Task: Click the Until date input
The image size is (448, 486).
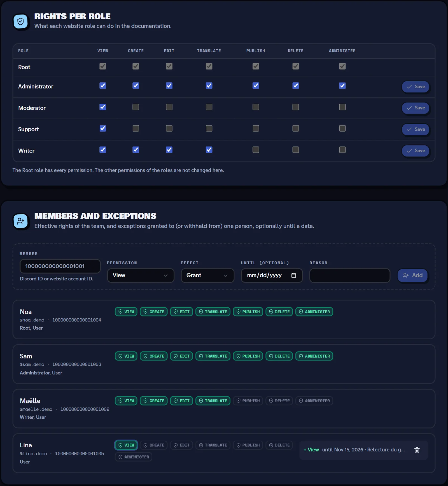Action: [272, 276]
